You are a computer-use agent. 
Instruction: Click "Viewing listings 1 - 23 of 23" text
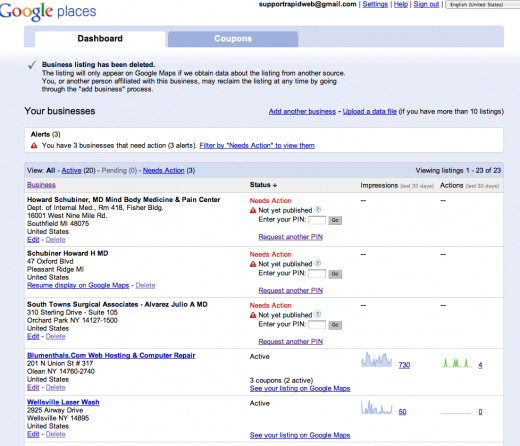458,171
